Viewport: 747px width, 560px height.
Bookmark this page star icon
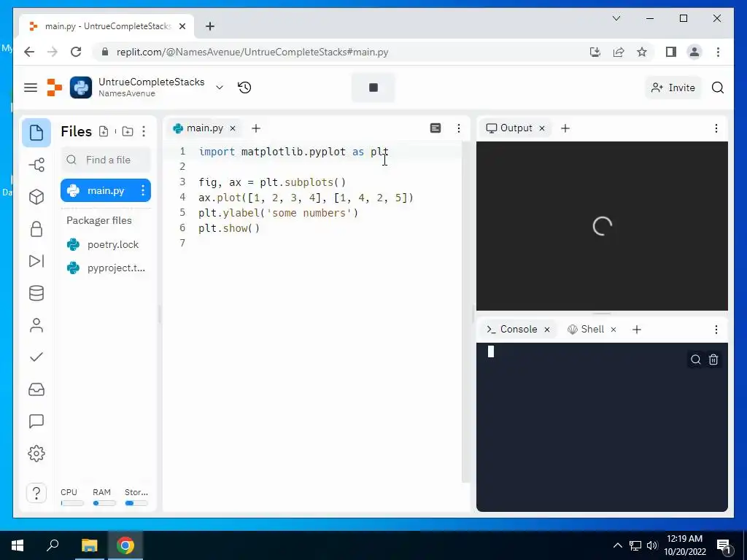coord(642,52)
